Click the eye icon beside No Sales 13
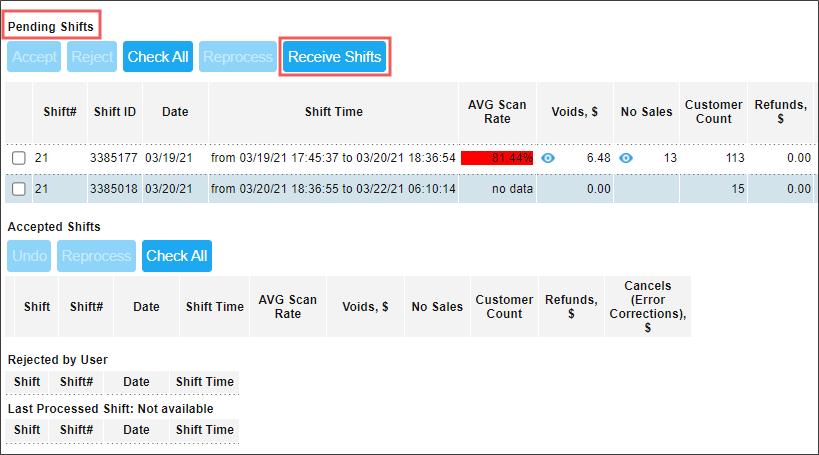Viewport: 819px width, 455px height. pyautogui.click(x=626, y=158)
